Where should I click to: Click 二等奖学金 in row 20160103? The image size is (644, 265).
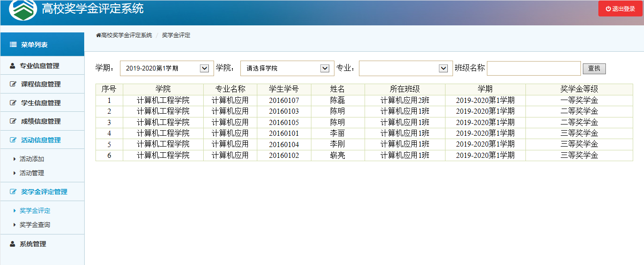(x=579, y=111)
